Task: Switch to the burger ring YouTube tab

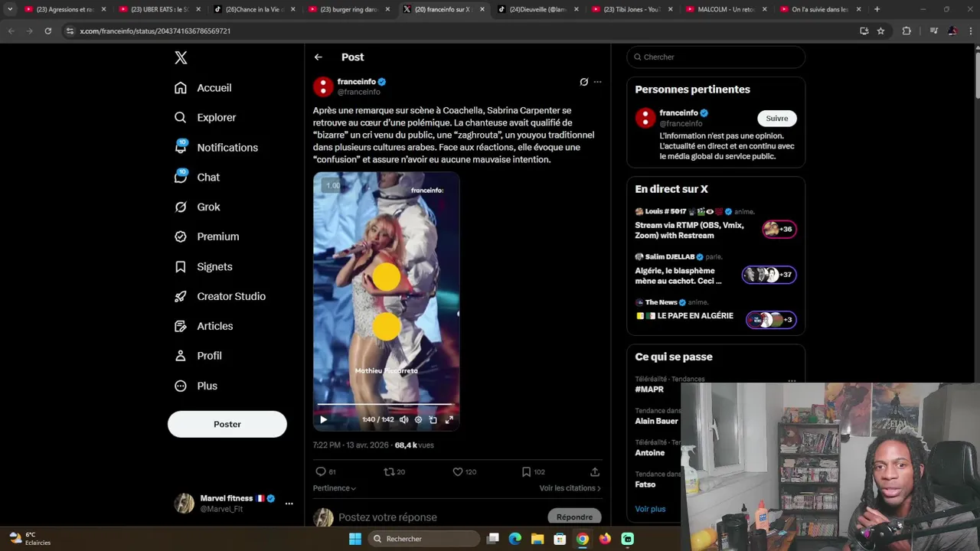Action: coord(348,9)
